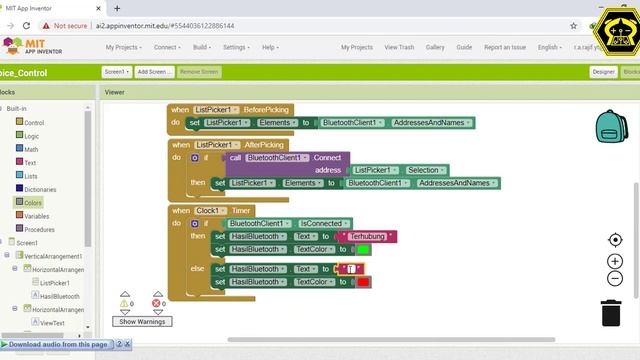Click the trash can icon
The width and height of the screenshot is (640, 360).
611,313
